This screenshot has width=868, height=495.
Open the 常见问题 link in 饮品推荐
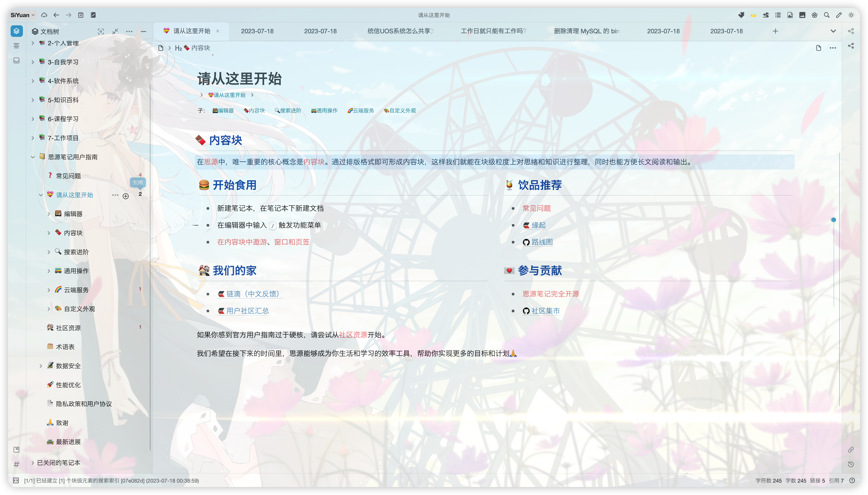tap(536, 208)
